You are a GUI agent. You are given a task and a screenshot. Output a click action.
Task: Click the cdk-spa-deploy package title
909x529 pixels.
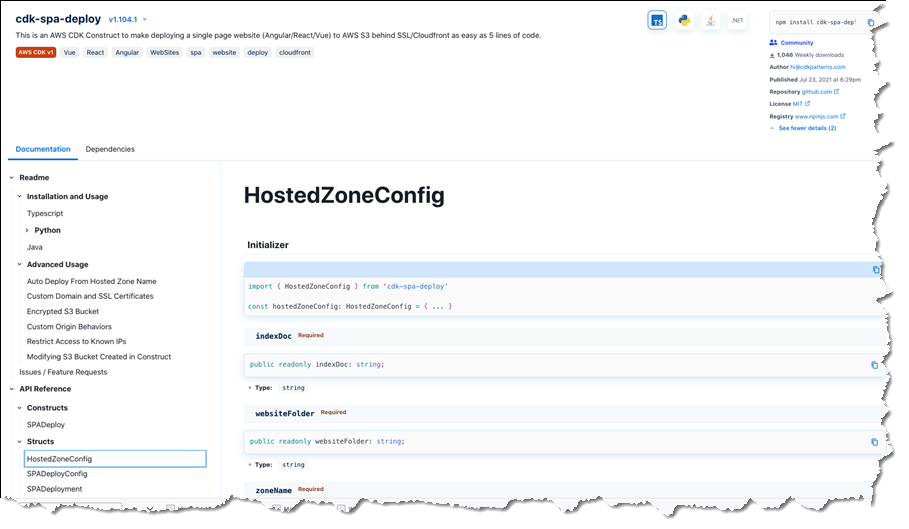coord(58,19)
